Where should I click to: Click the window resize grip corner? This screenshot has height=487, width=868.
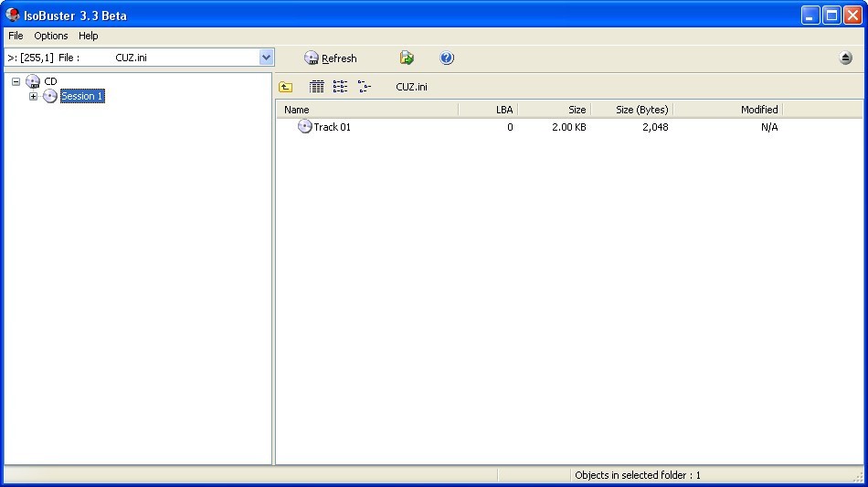859,476
